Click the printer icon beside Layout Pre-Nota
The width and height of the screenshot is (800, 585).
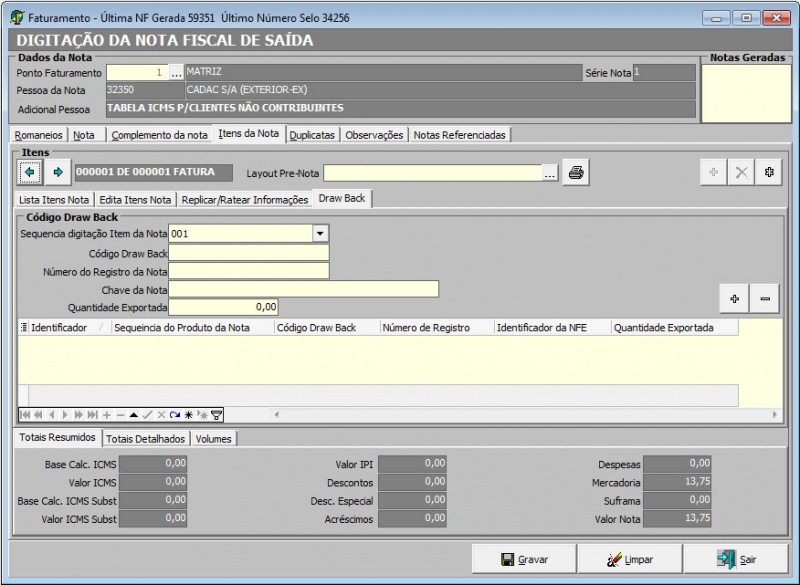(576, 173)
